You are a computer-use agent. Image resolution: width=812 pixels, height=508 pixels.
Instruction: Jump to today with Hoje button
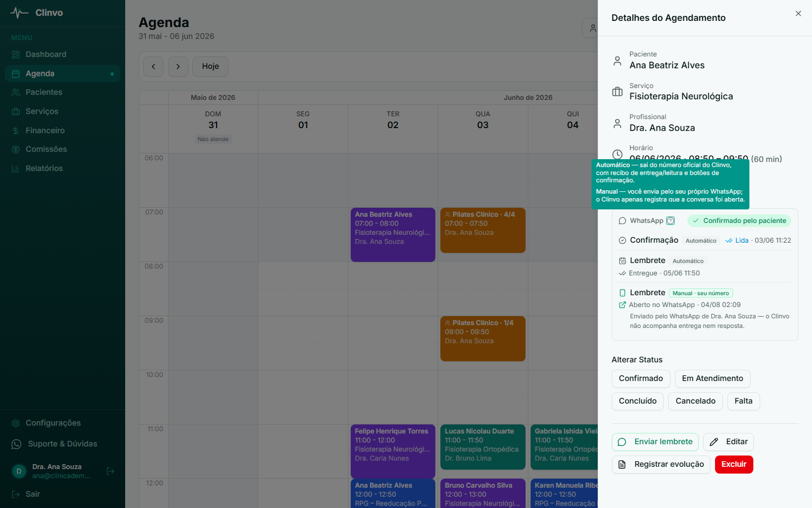(210, 67)
